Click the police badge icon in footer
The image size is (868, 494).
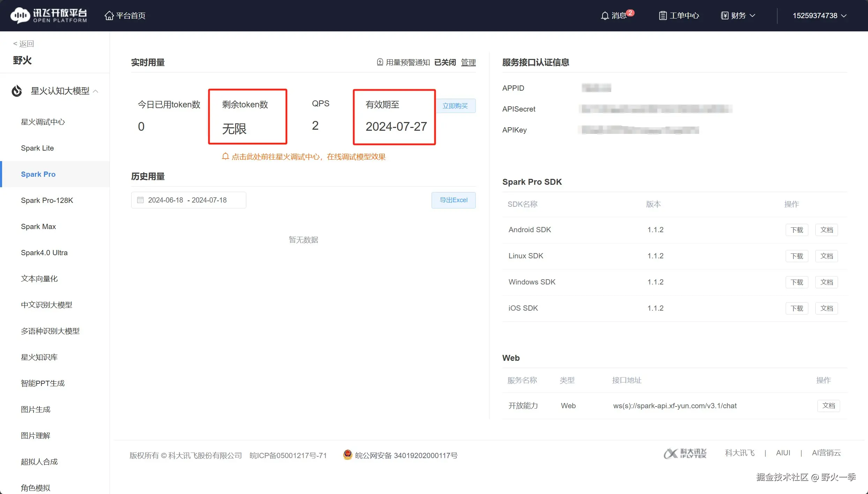point(347,455)
